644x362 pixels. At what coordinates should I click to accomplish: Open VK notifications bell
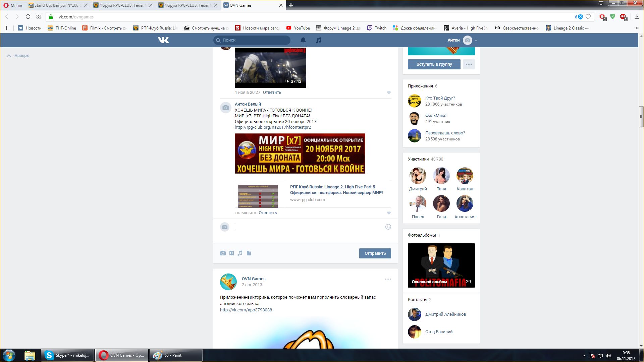pos(303,40)
